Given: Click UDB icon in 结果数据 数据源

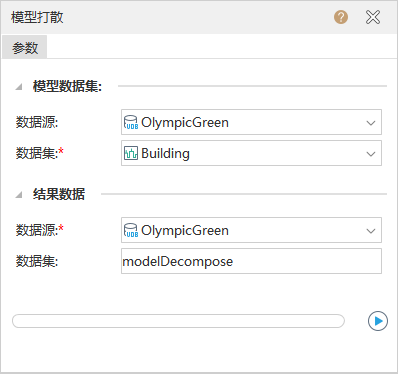Looking at the screenshot, I should (131, 230).
